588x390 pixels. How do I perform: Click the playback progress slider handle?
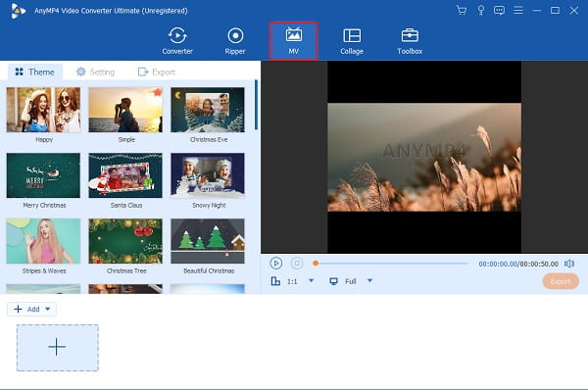316,264
